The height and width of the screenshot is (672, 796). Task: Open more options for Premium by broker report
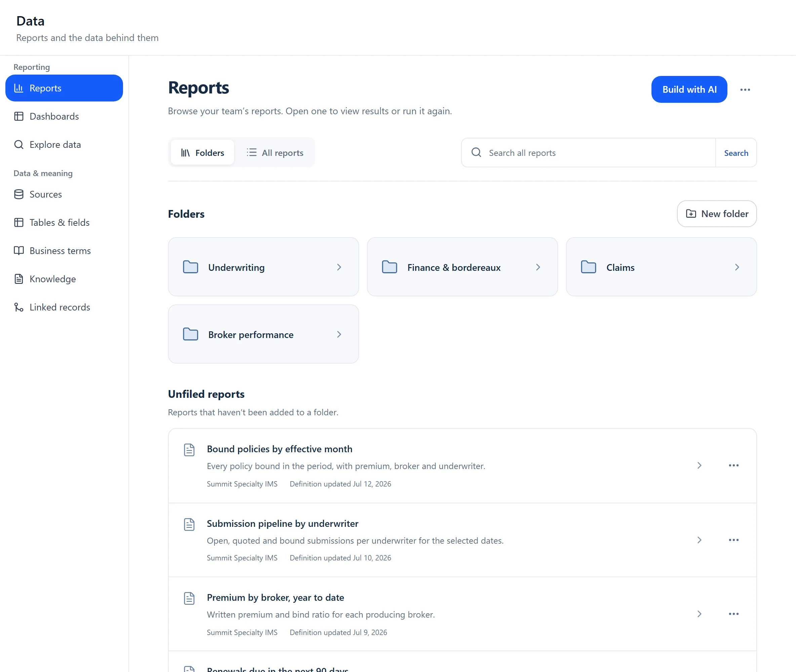(x=733, y=614)
